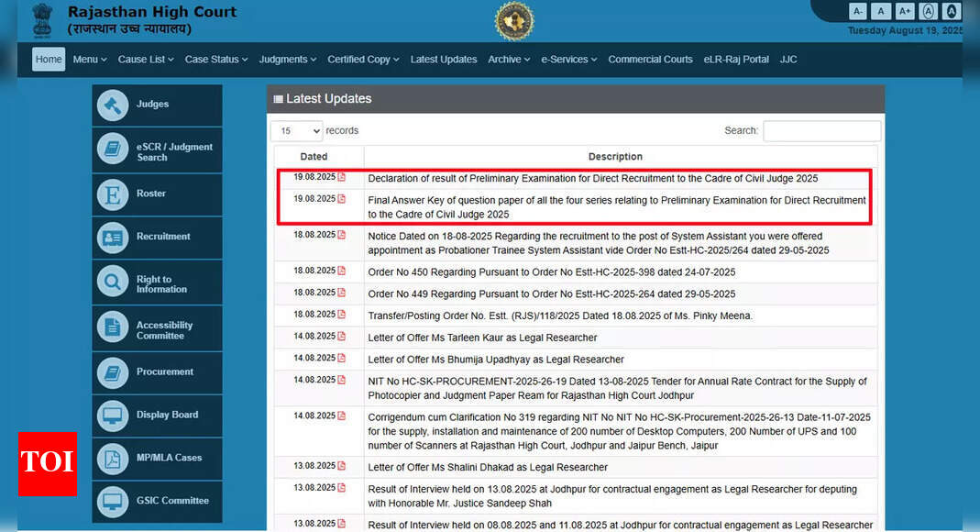Viewport: 980px width, 532px height.
Task: Click the eSCR / Judgment Search book icon
Action: (113, 149)
